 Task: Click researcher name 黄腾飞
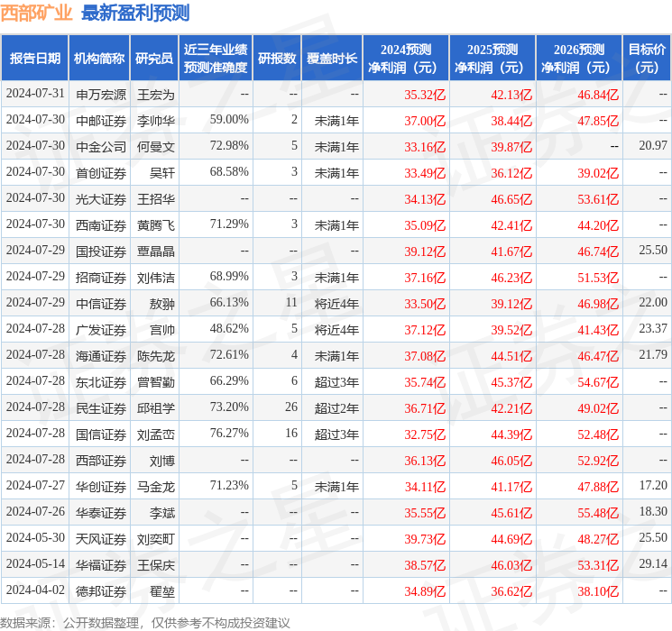156,225
